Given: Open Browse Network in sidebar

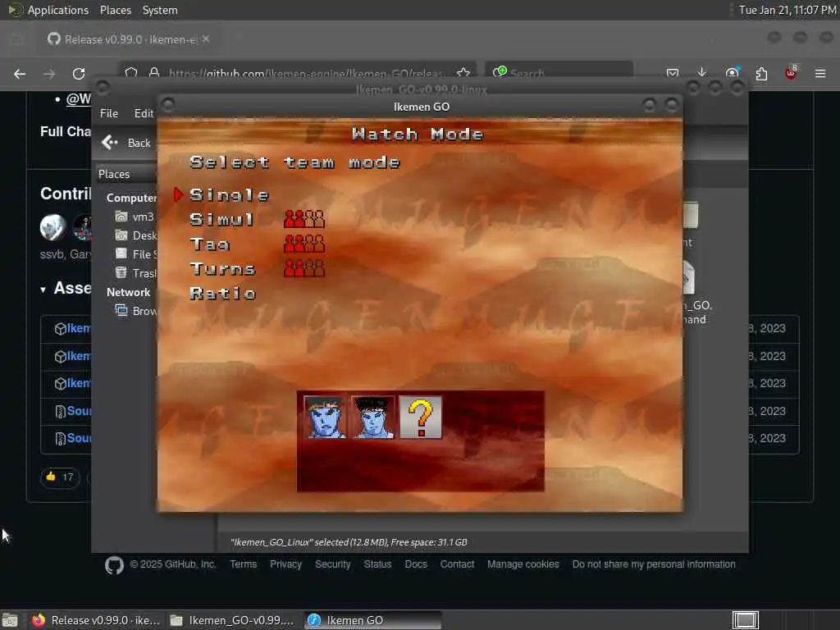Looking at the screenshot, I should click(x=136, y=311).
